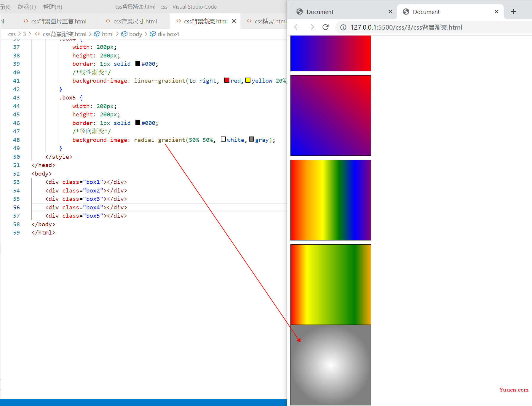The image size is (532, 406).
Task: Click the HTML file icon on css背景图片重复.html tab
Action: point(26,21)
